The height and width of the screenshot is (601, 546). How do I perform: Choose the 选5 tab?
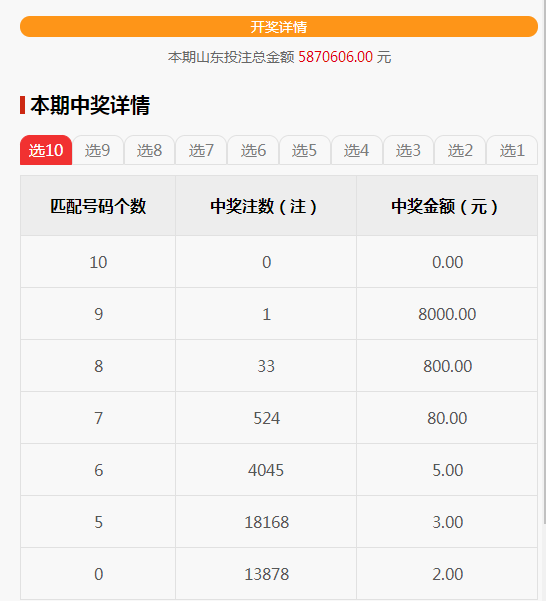(305, 150)
